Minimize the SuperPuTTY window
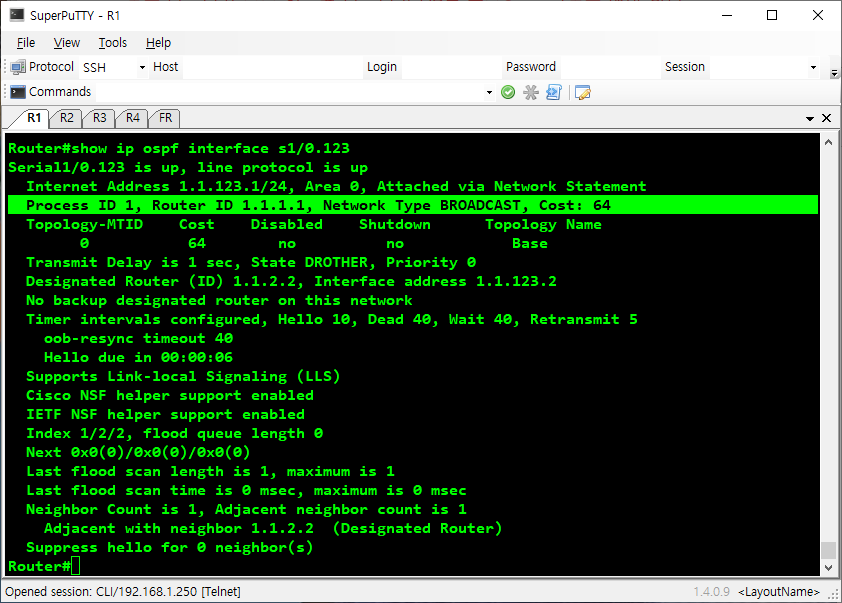 [x=727, y=15]
